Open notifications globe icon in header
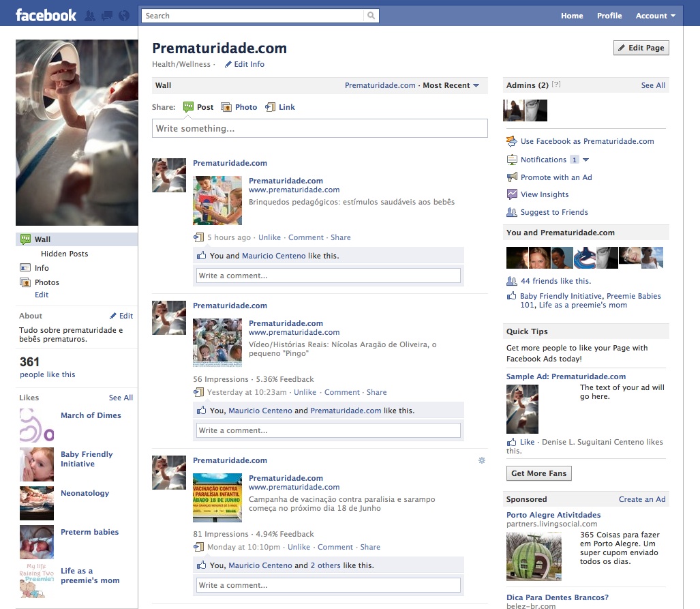 [123, 16]
